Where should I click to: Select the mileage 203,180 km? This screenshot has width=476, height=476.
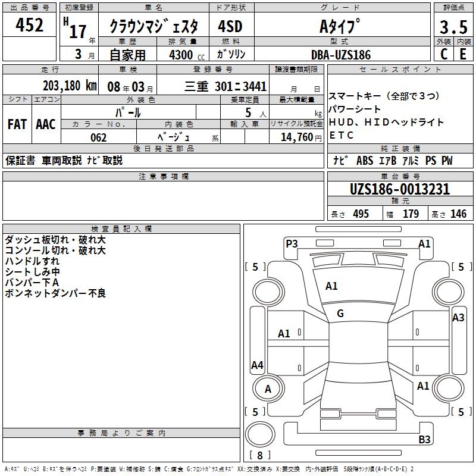tap(70, 86)
